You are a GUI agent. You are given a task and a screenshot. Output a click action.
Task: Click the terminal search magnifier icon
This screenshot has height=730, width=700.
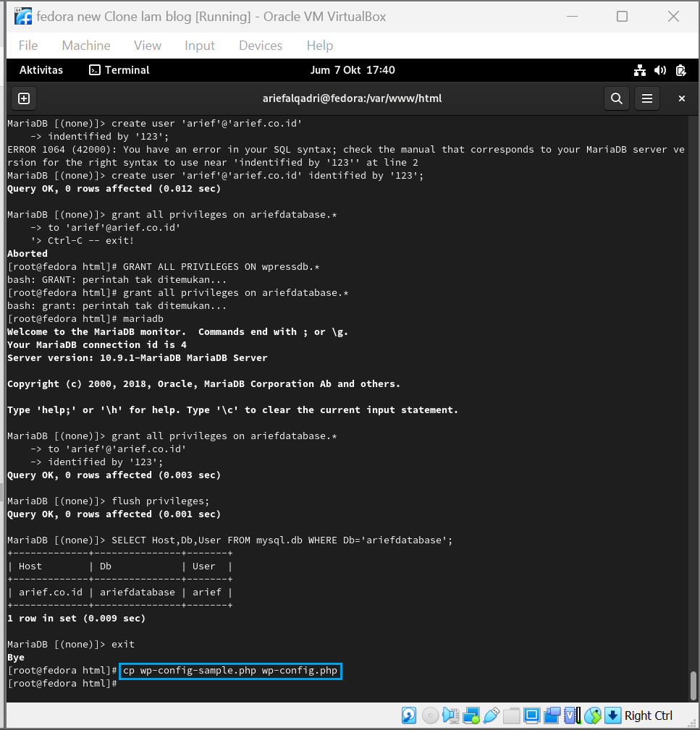616,98
